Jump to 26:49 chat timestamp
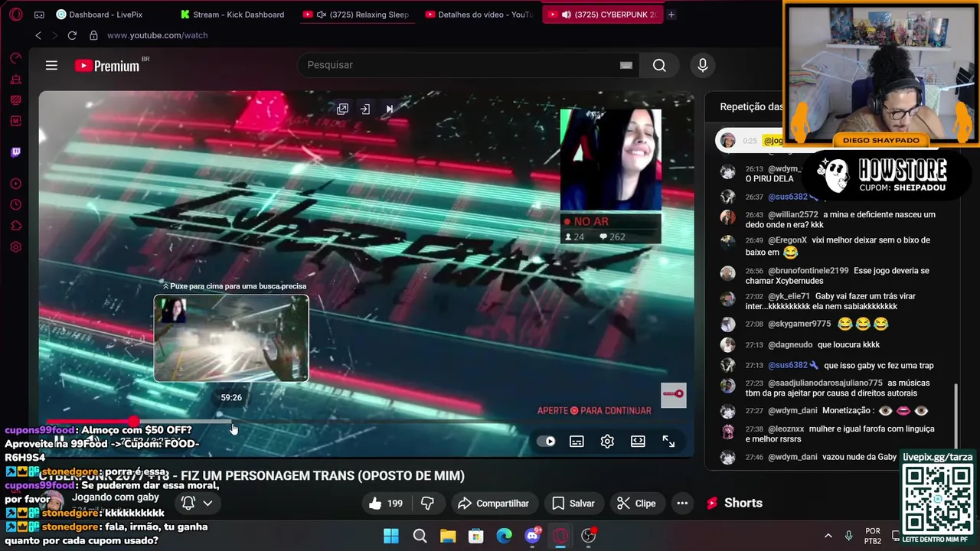Screen dimensions: 980x551 754,240
